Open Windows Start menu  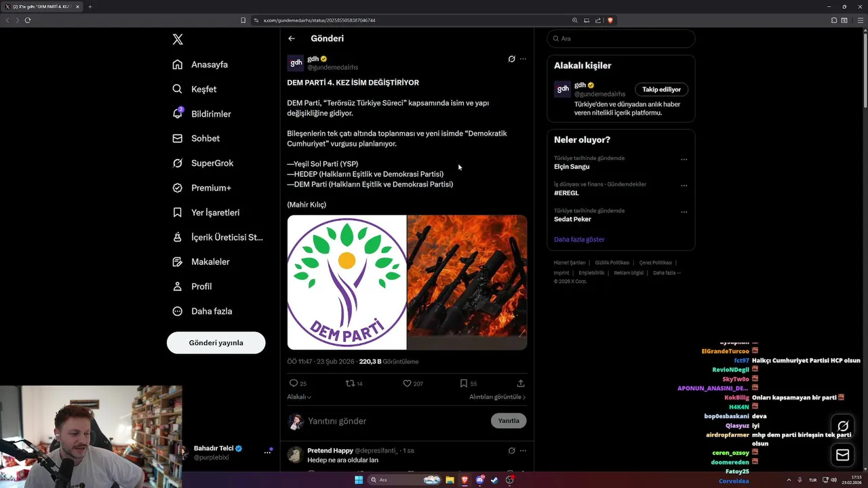pos(359,480)
